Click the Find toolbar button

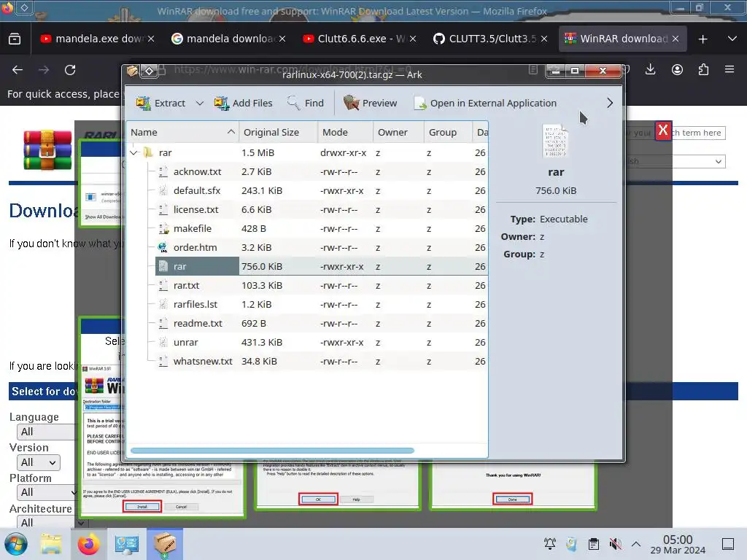pyautogui.click(x=306, y=103)
